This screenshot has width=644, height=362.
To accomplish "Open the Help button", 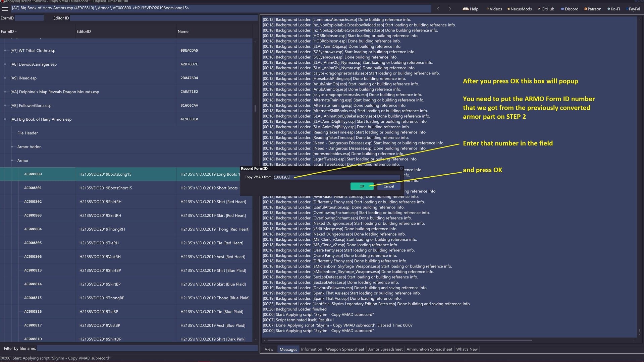I will pyautogui.click(x=471, y=9).
